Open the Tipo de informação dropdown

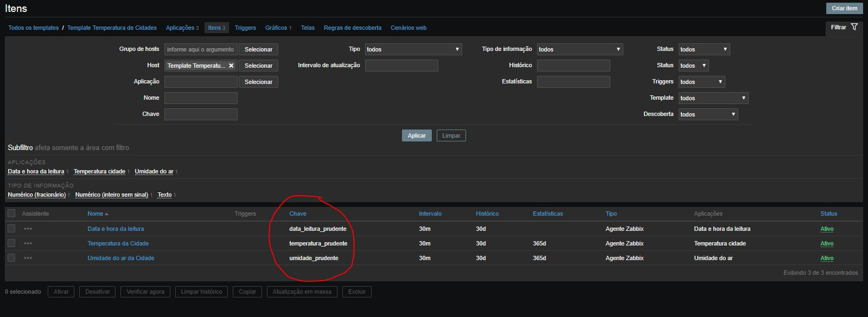(x=579, y=49)
